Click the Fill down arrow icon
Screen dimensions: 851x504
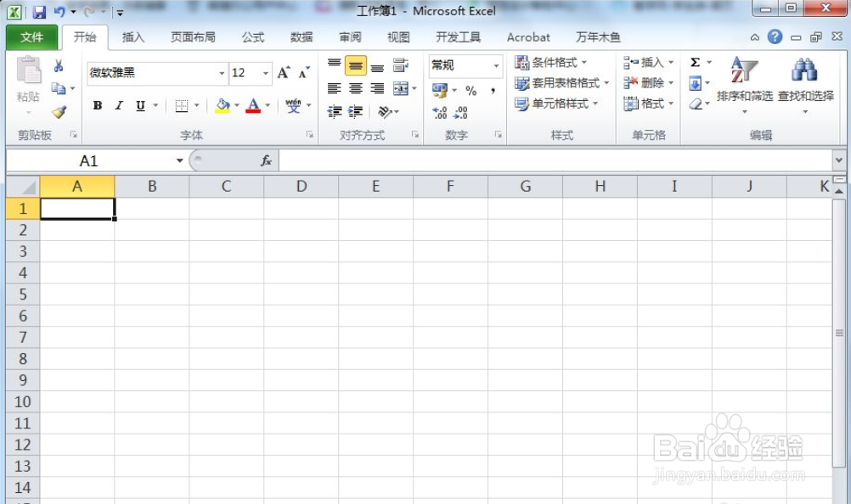[695, 83]
